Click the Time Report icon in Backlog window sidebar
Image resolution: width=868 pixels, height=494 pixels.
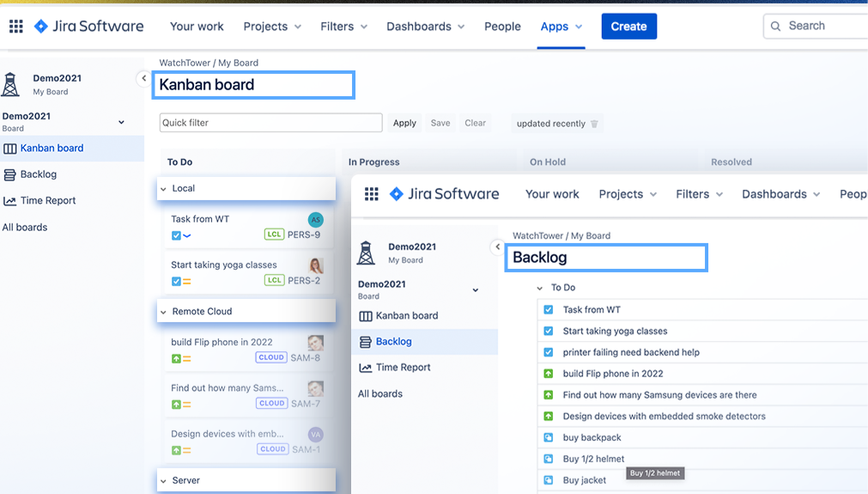point(366,368)
